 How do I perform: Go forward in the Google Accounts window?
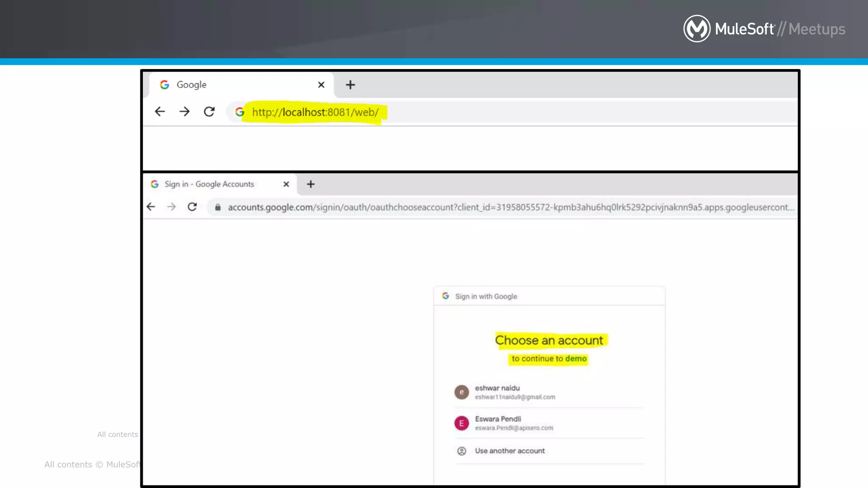(x=171, y=207)
